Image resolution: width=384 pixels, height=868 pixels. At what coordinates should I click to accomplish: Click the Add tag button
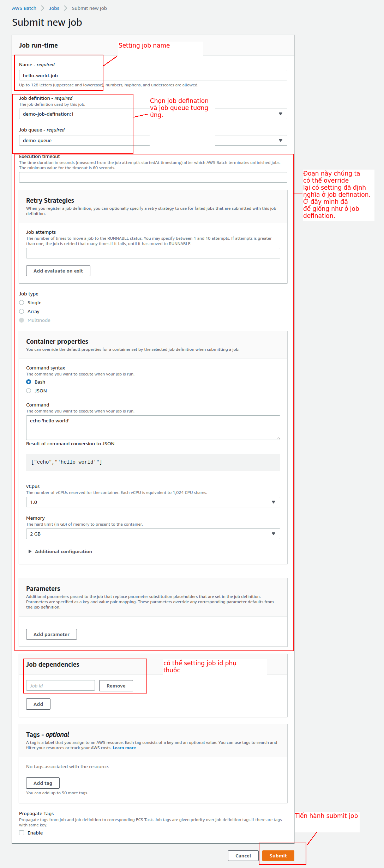click(x=43, y=783)
